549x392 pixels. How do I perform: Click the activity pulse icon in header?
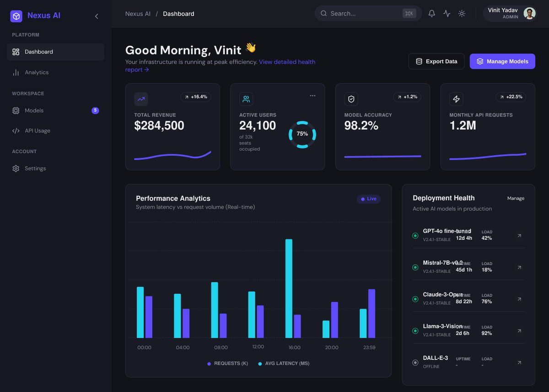pos(447,13)
